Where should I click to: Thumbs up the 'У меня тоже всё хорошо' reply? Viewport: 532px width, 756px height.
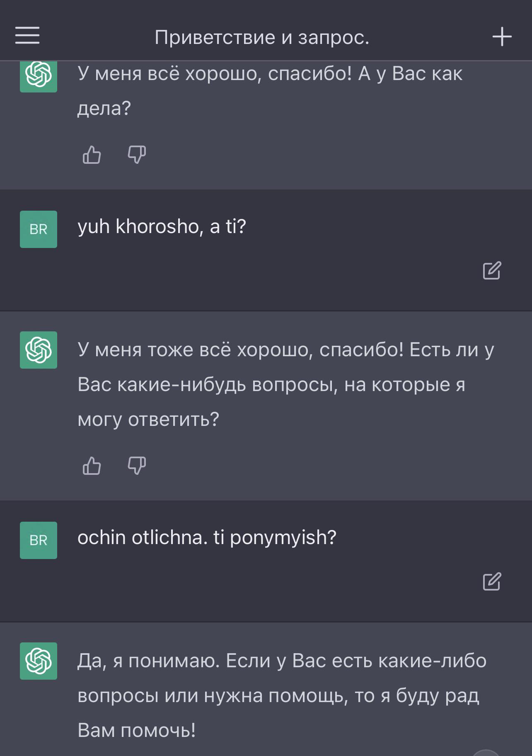pyautogui.click(x=92, y=466)
